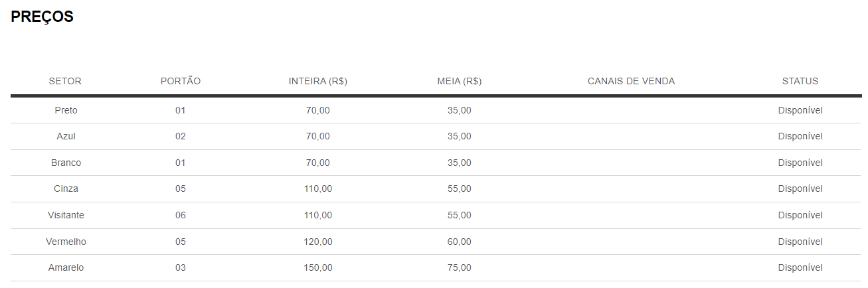Click the Azul sector name
The width and height of the screenshot is (868, 288).
coord(66,136)
